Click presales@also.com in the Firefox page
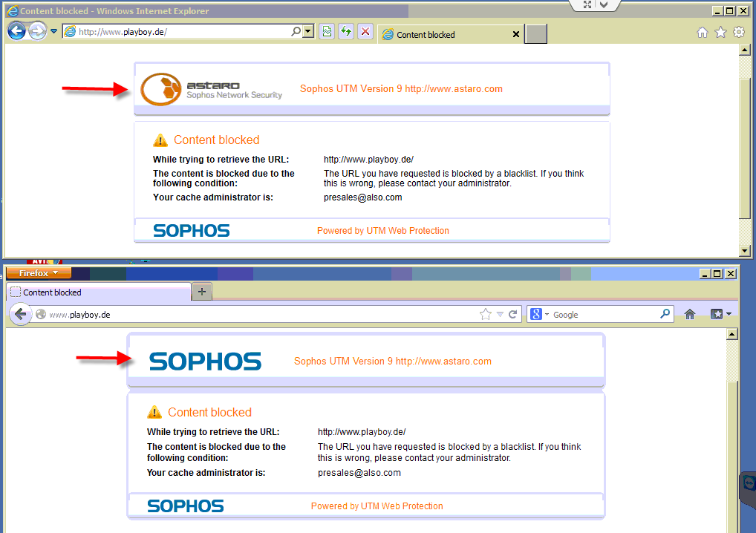This screenshot has height=533, width=756. [359, 473]
